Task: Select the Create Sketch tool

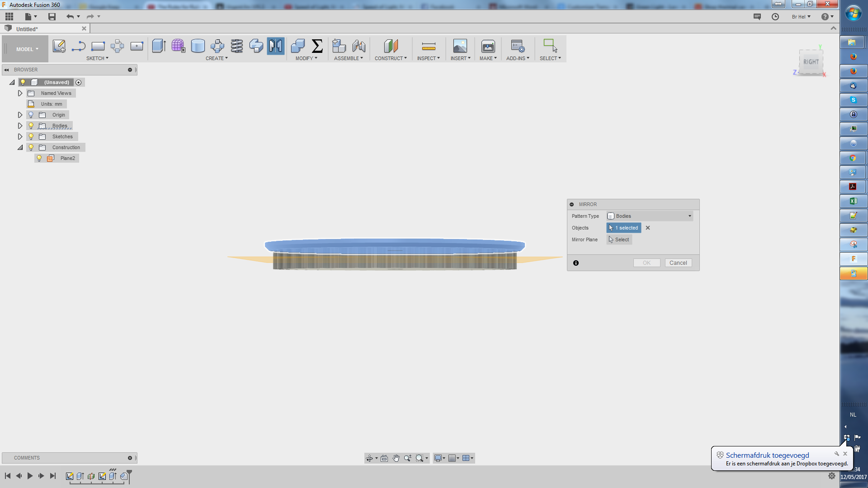Action: click(x=58, y=46)
